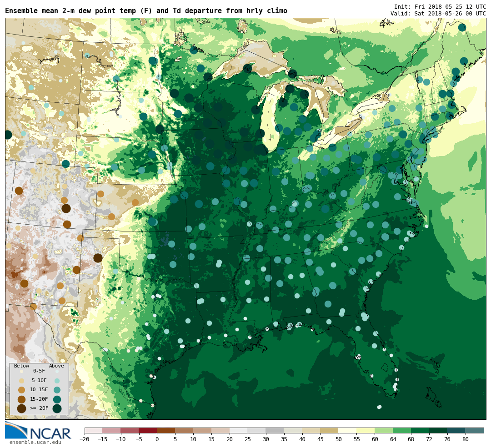Click the '72' colorbar tick label

pos(429,439)
